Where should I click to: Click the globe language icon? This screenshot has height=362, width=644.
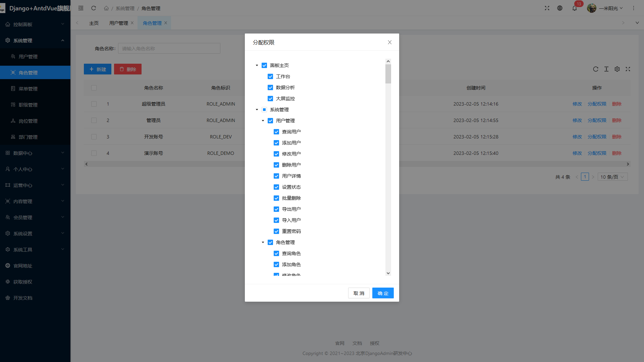[560, 8]
